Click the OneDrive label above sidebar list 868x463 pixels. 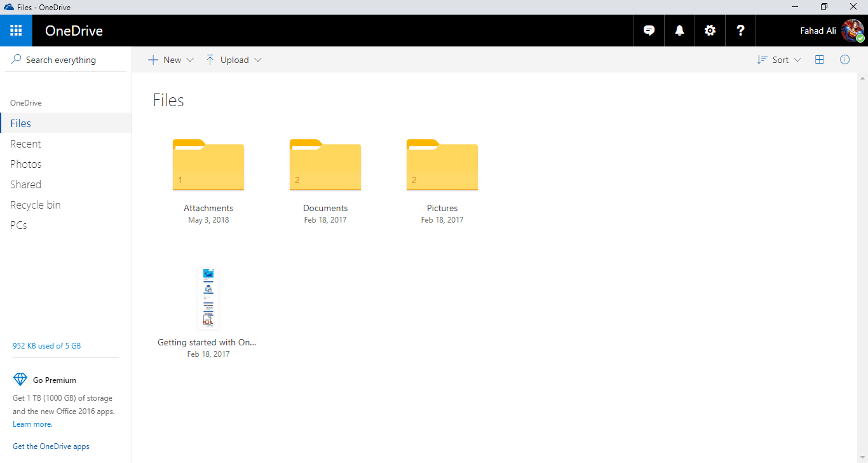click(26, 103)
